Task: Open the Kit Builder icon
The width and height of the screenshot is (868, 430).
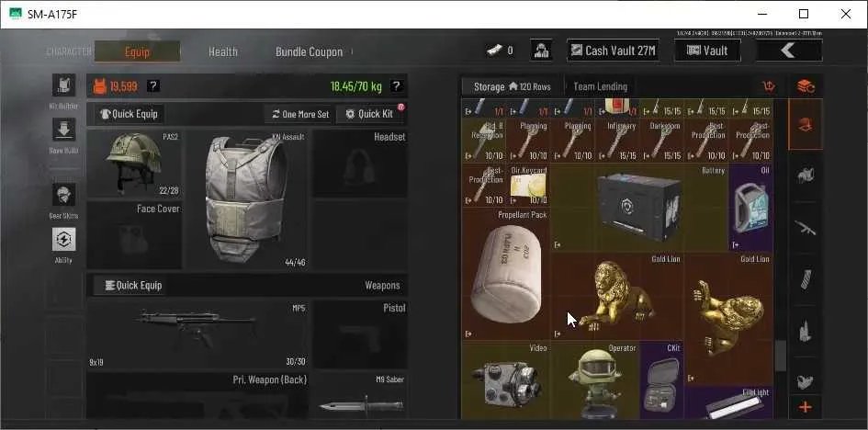Action: (x=63, y=85)
